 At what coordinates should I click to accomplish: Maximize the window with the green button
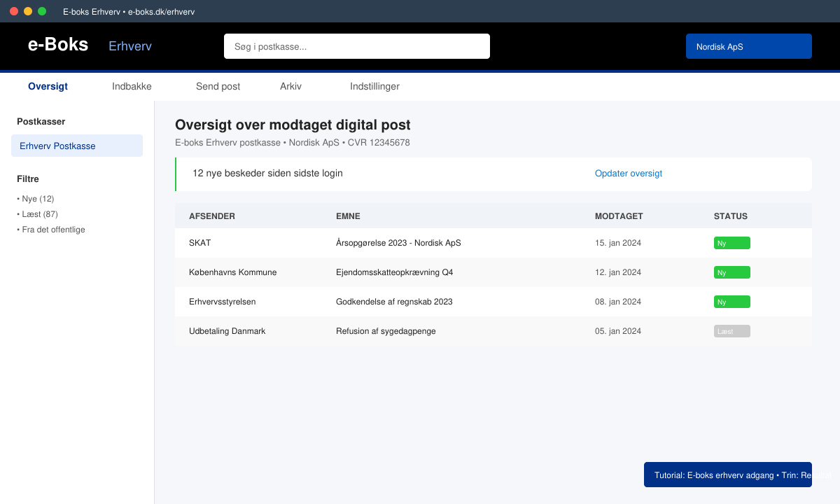(42, 12)
